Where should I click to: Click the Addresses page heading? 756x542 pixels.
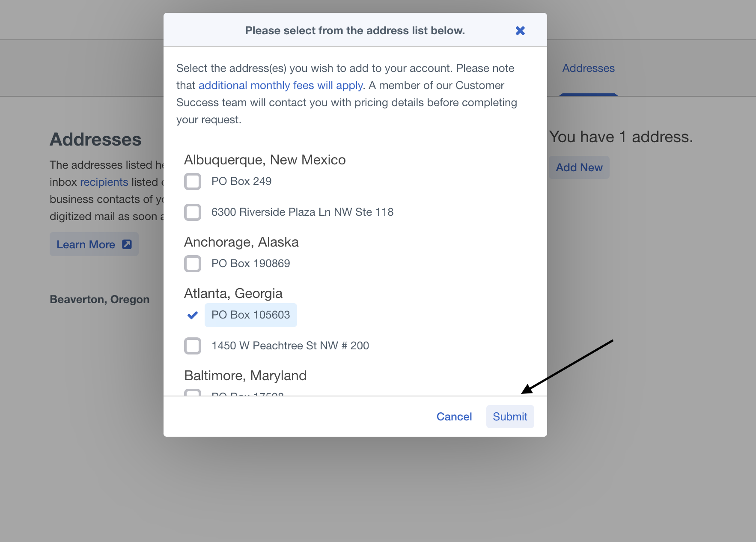tap(95, 140)
